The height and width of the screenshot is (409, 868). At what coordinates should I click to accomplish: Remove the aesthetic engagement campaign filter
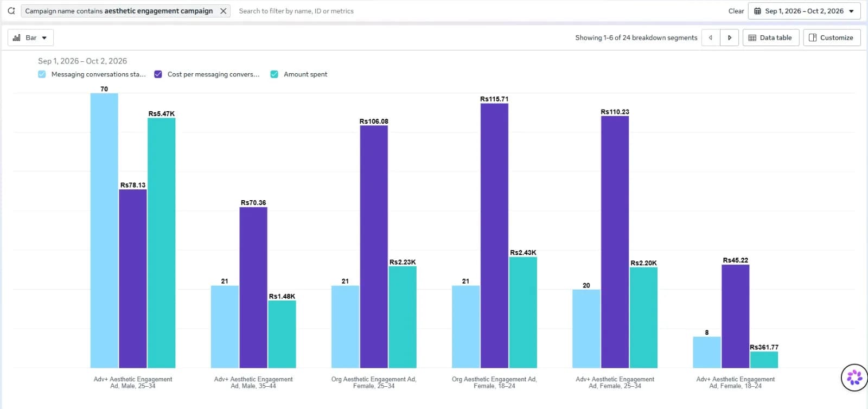pos(223,11)
